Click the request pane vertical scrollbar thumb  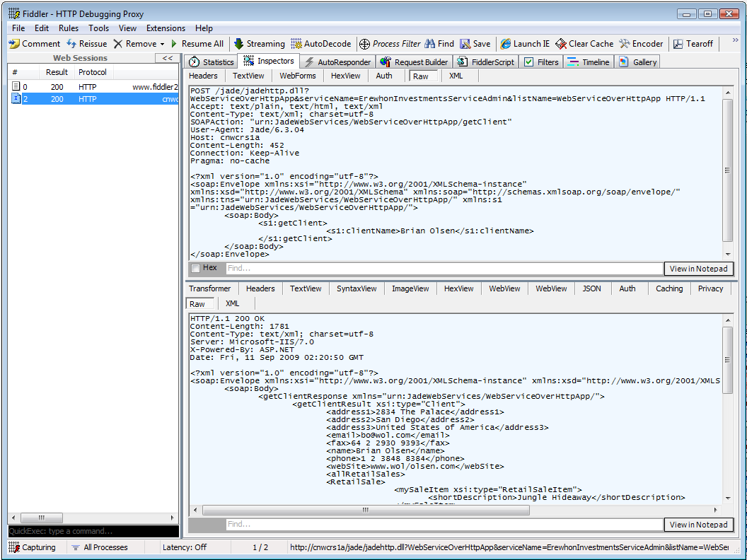point(727,170)
